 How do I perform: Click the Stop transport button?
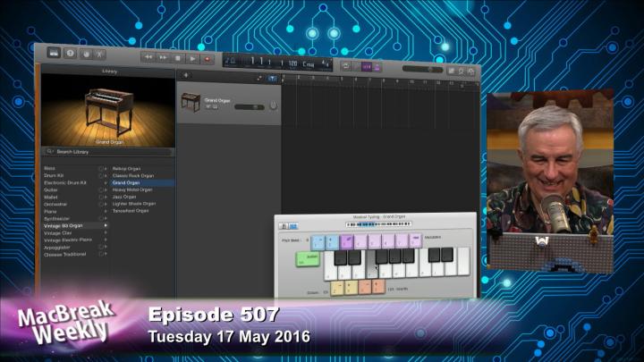click(x=178, y=58)
